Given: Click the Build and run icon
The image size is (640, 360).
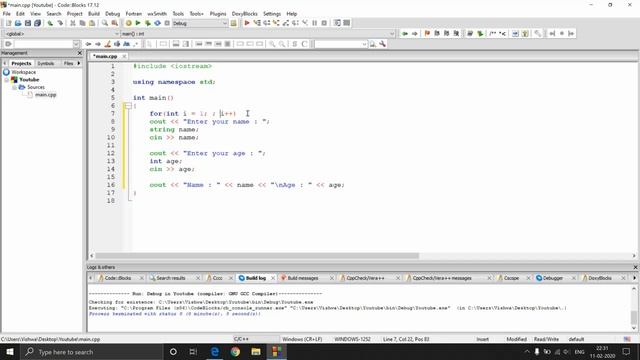Looking at the screenshot, I should coord(148,23).
